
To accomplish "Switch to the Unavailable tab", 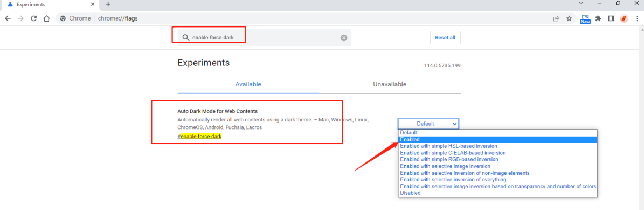I will 390,84.
